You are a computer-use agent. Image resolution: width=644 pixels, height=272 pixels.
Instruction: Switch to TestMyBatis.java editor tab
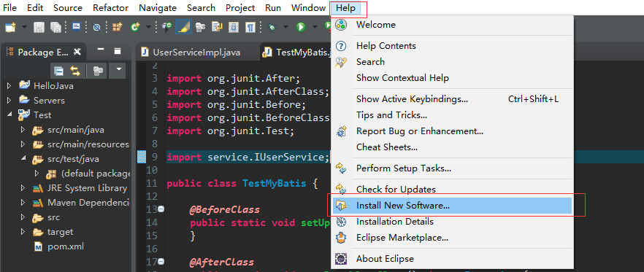[x=296, y=53]
